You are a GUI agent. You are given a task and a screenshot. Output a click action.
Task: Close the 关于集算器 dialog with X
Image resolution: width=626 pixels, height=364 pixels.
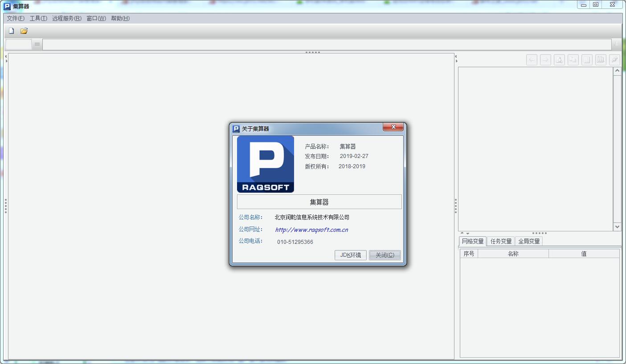393,127
